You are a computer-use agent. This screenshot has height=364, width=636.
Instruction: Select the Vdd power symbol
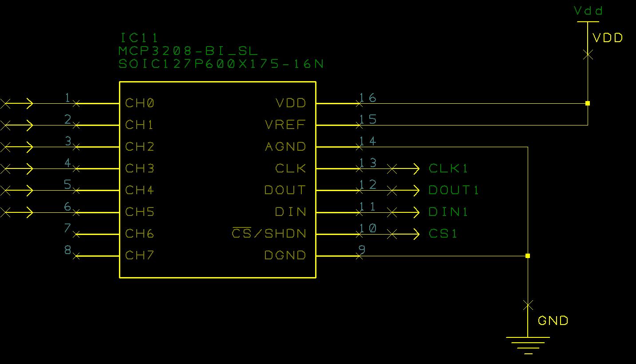(x=588, y=21)
